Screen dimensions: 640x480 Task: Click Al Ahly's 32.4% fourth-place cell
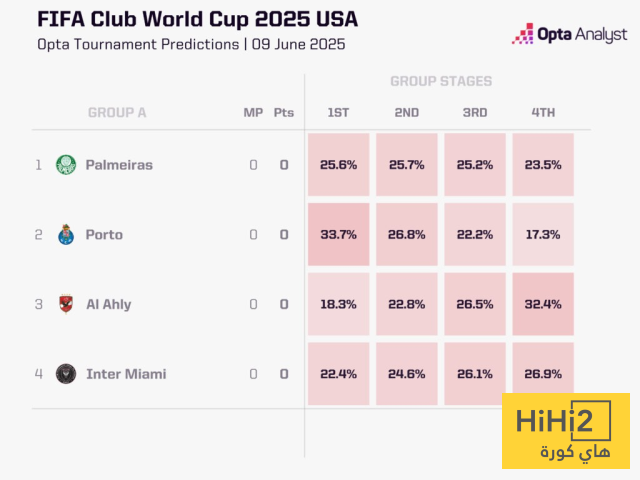[x=543, y=304]
